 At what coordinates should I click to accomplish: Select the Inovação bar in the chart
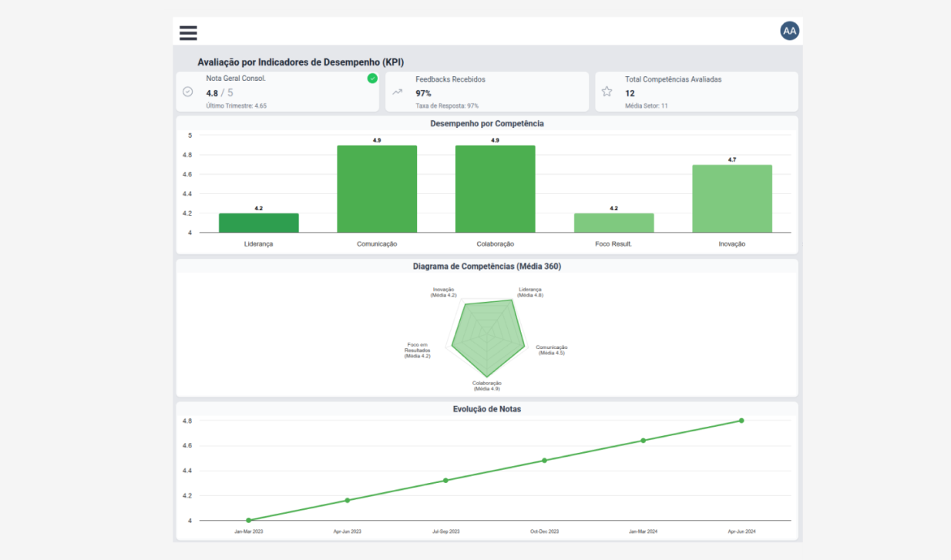pos(732,199)
